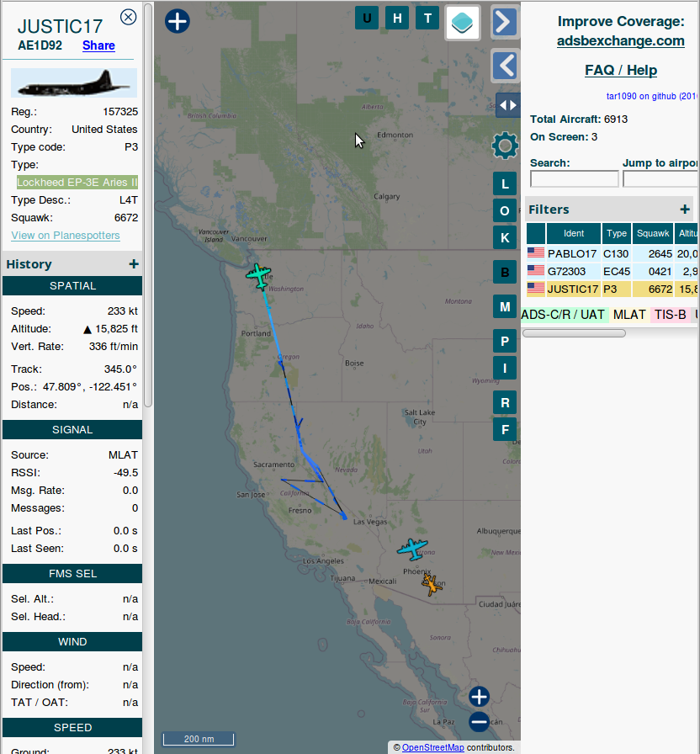The height and width of the screenshot is (754, 700).
Task: Toggle the K map option button
Action: 505,237
